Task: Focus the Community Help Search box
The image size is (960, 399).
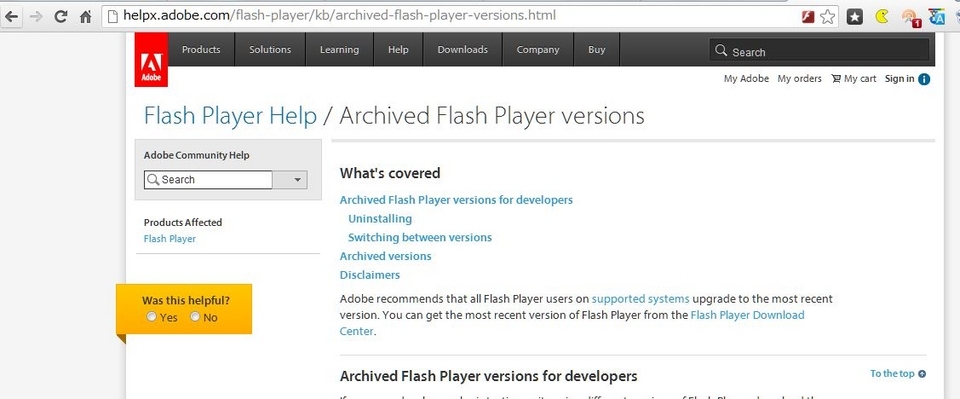Action: tap(208, 180)
